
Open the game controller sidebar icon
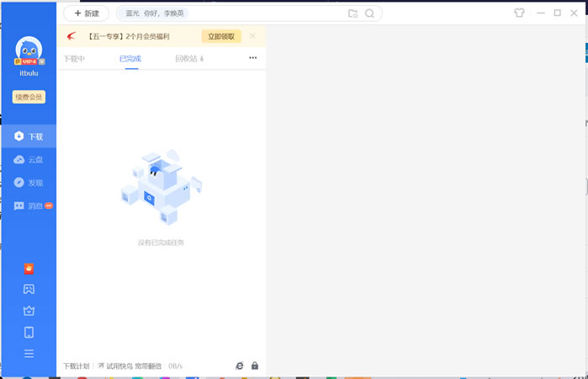[29, 289]
